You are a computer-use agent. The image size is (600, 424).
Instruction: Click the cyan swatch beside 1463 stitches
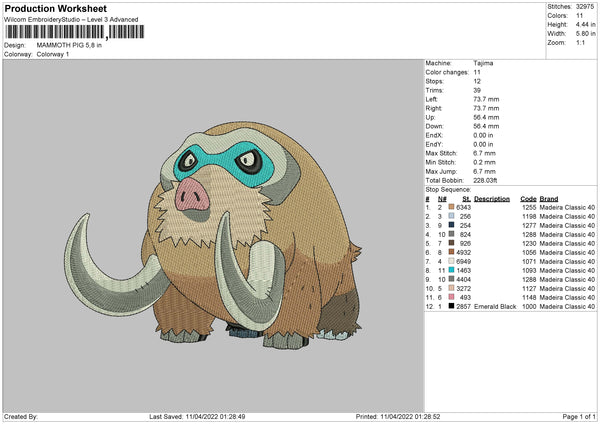coord(451,270)
